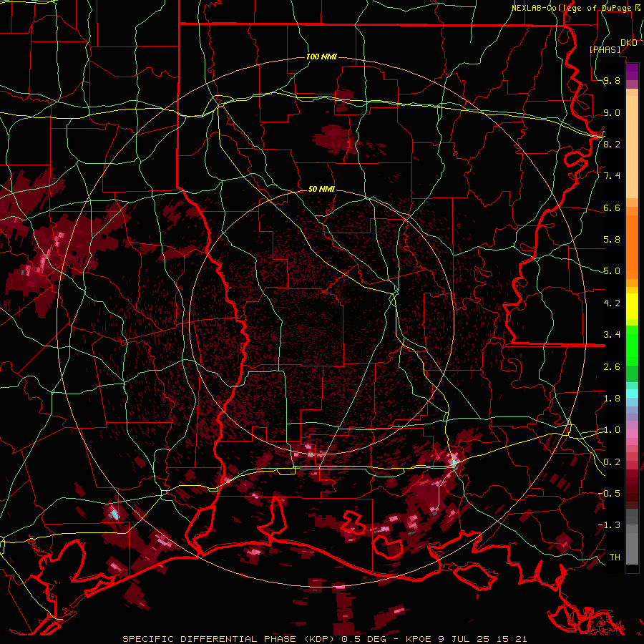
Task: Click the -1.3 legend value
Action: point(609,525)
